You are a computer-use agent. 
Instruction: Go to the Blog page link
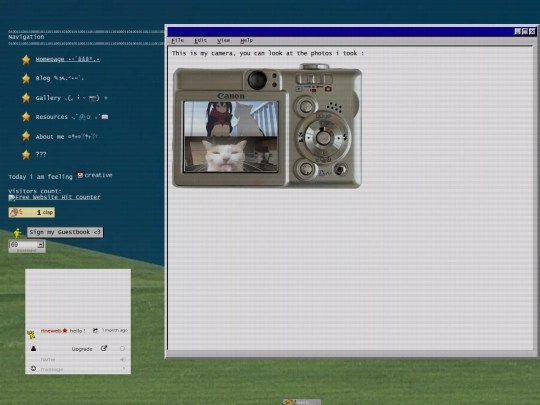click(x=60, y=78)
